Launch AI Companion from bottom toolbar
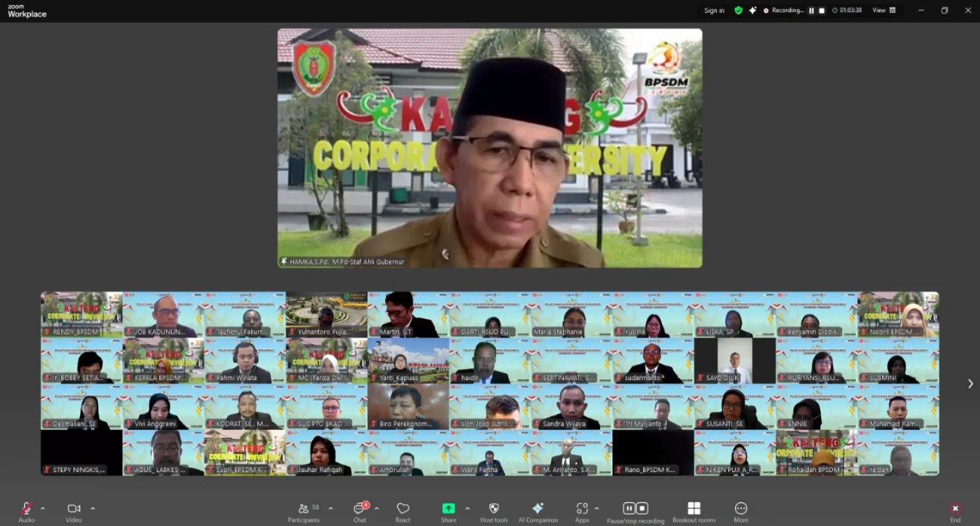 point(538,511)
